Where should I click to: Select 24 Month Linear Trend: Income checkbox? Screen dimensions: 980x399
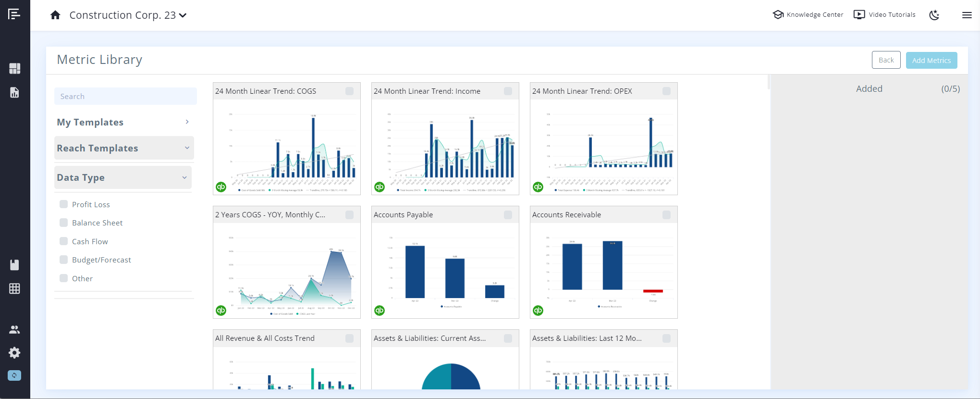[508, 91]
